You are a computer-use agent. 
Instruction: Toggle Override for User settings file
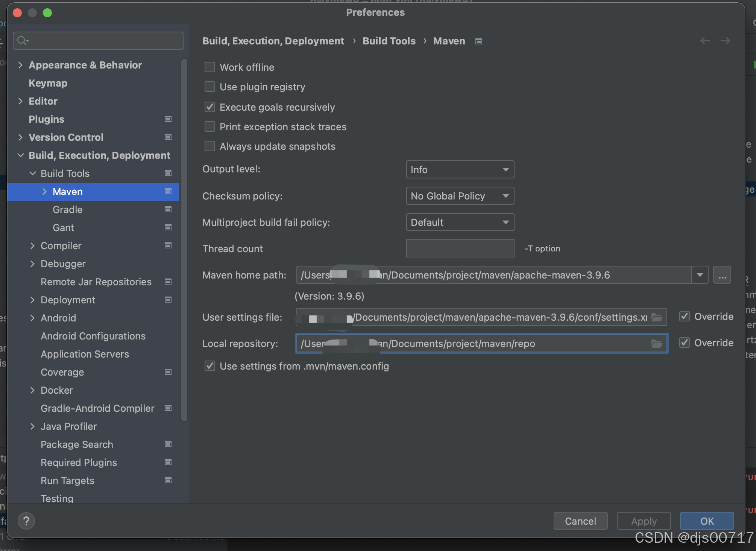[685, 317]
